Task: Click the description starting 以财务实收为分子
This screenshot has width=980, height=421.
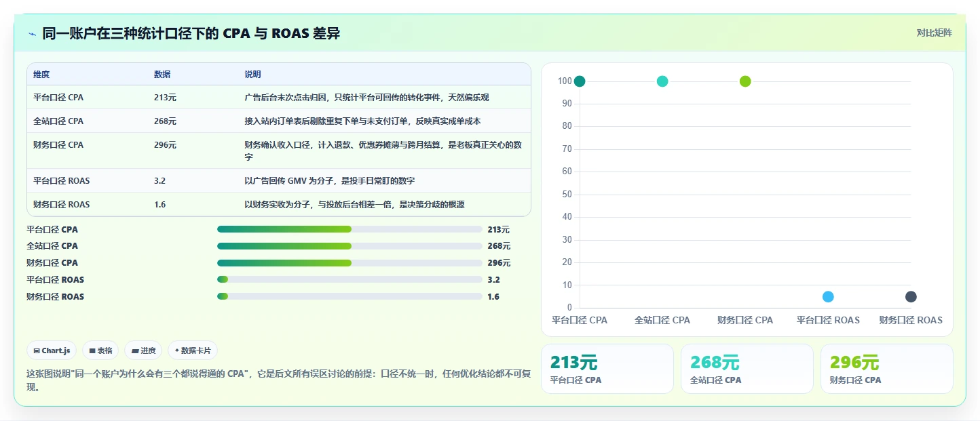Action: tap(354, 205)
